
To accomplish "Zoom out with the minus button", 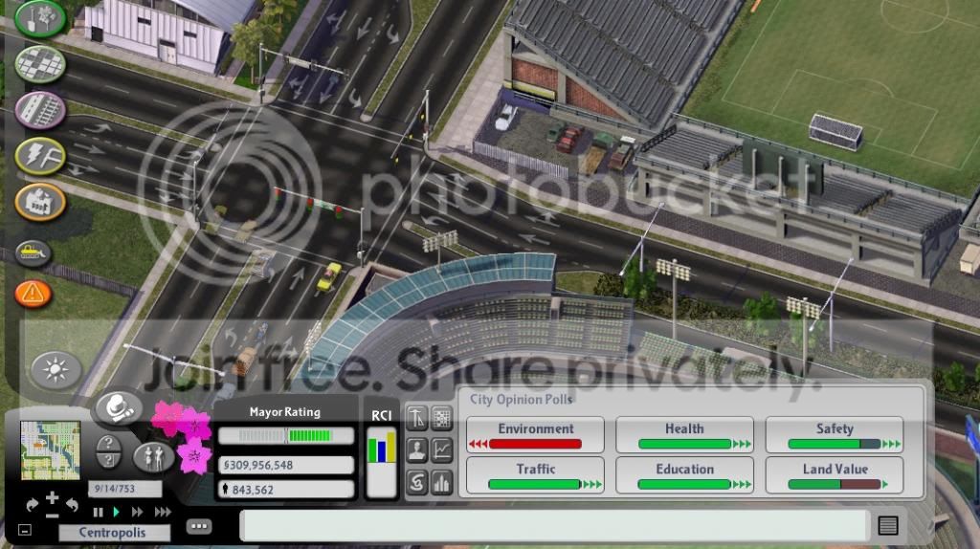I will [53, 516].
